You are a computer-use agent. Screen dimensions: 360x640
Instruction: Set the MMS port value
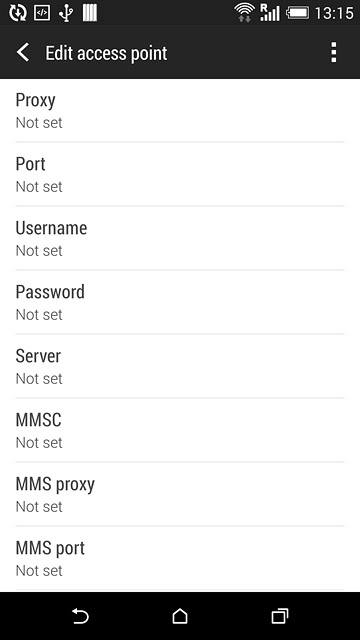pos(180,558)
